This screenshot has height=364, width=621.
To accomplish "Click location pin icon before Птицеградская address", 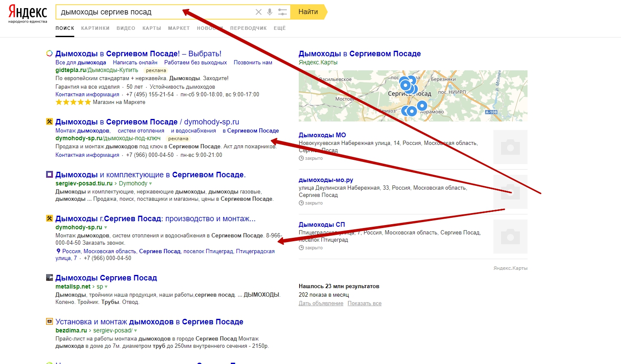I will [58, 251].
